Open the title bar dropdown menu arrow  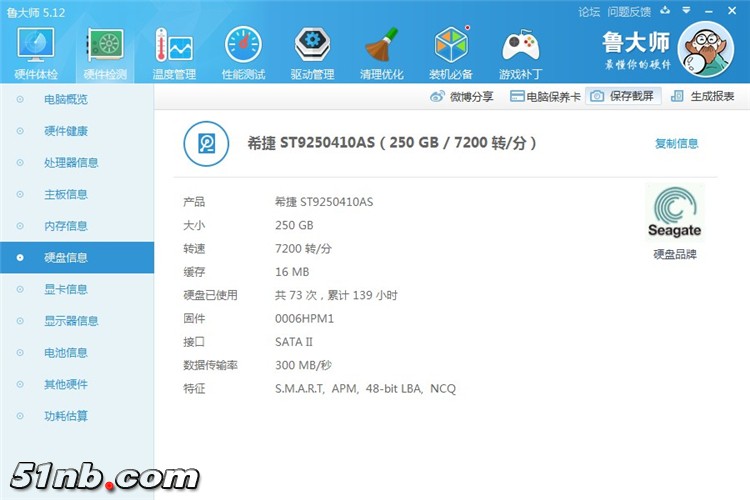[686, 11]
